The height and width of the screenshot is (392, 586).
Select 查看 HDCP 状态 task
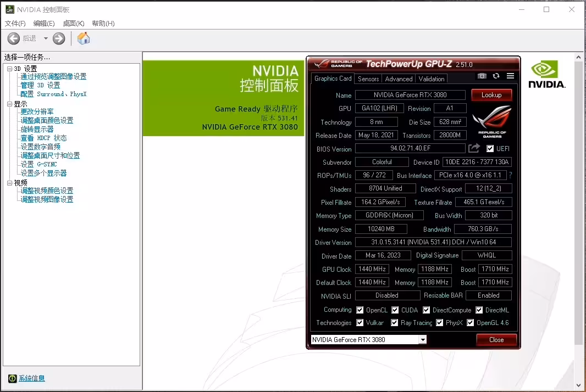pyautogui.click(x=43, y=138)
